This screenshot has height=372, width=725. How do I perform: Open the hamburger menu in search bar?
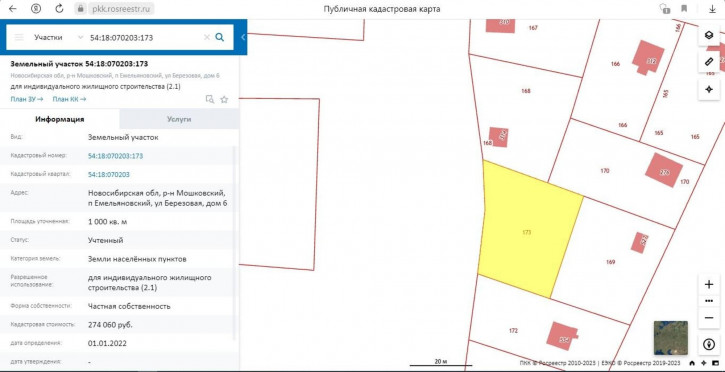19,37
